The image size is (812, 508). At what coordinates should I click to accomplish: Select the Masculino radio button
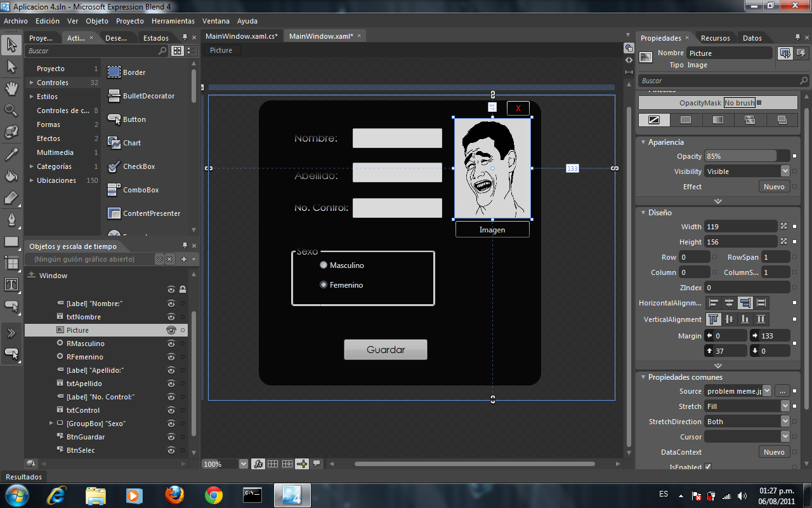324,265
